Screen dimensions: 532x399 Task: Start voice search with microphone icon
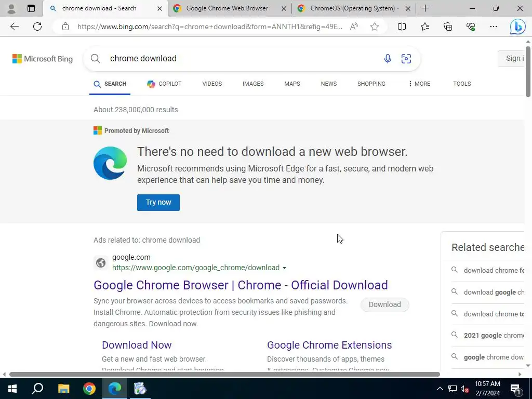tap(388, 58)
